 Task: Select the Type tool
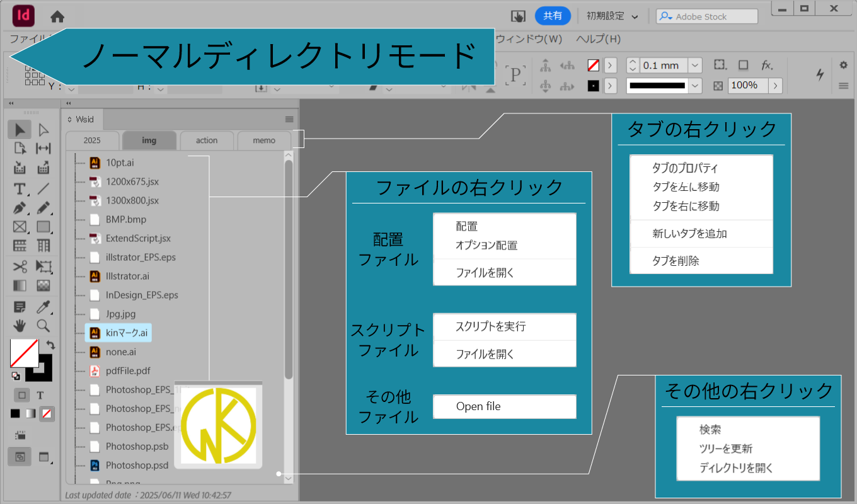click(x=20, y=188)
